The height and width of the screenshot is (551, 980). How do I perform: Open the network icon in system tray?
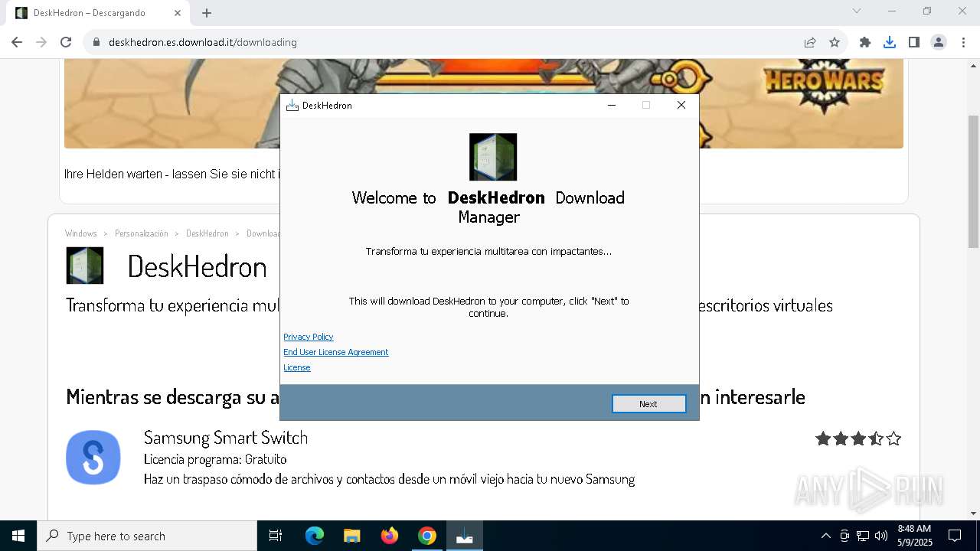(x=863, y=536)
